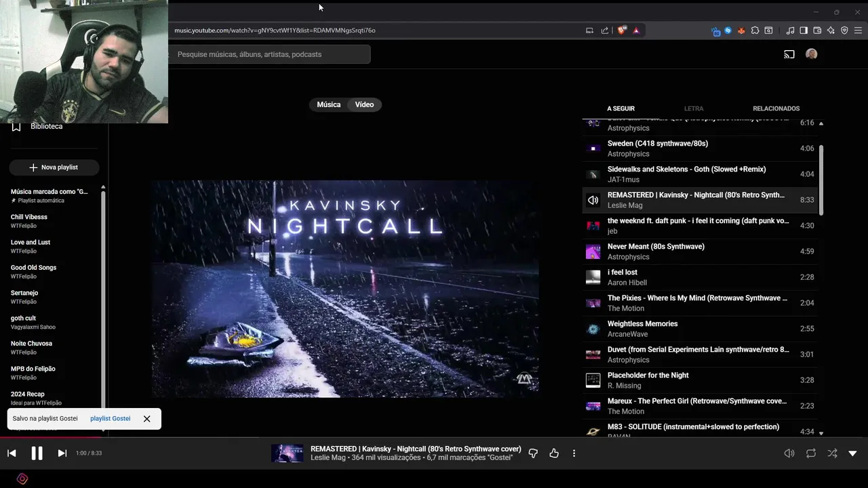Click the browser address bar URL
Screen dimensions: 868x488
point(275,30)
